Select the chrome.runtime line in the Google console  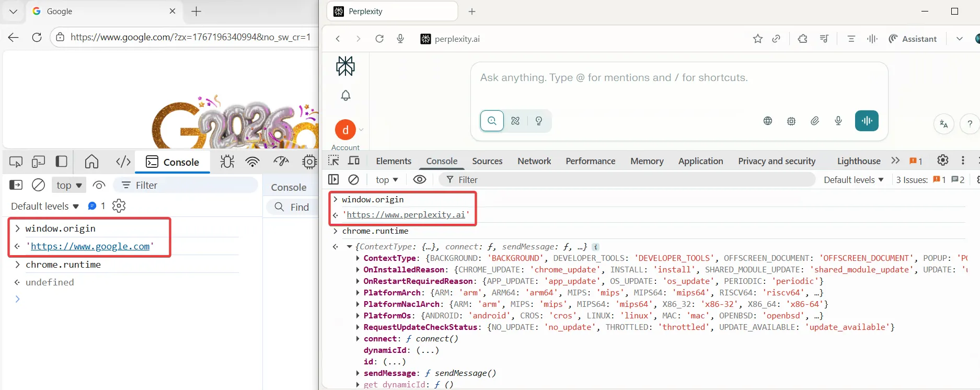tap(63, 265)
